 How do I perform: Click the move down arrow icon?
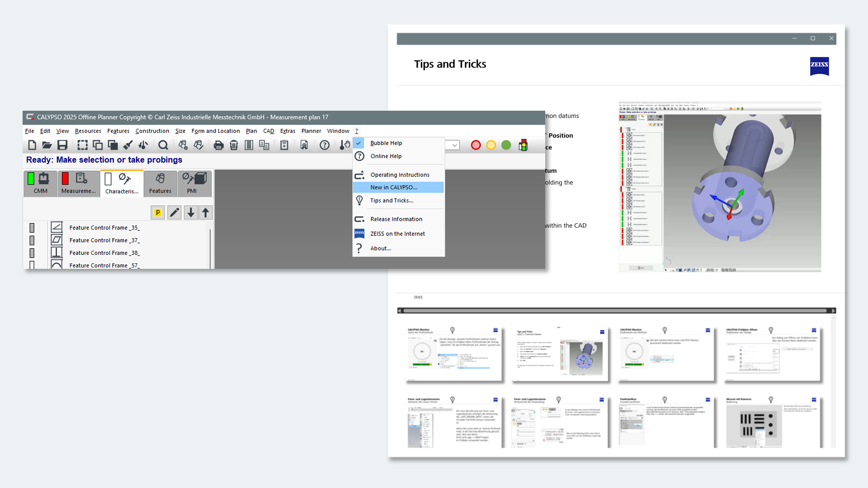pyautogui.click(x=191, y=212)
